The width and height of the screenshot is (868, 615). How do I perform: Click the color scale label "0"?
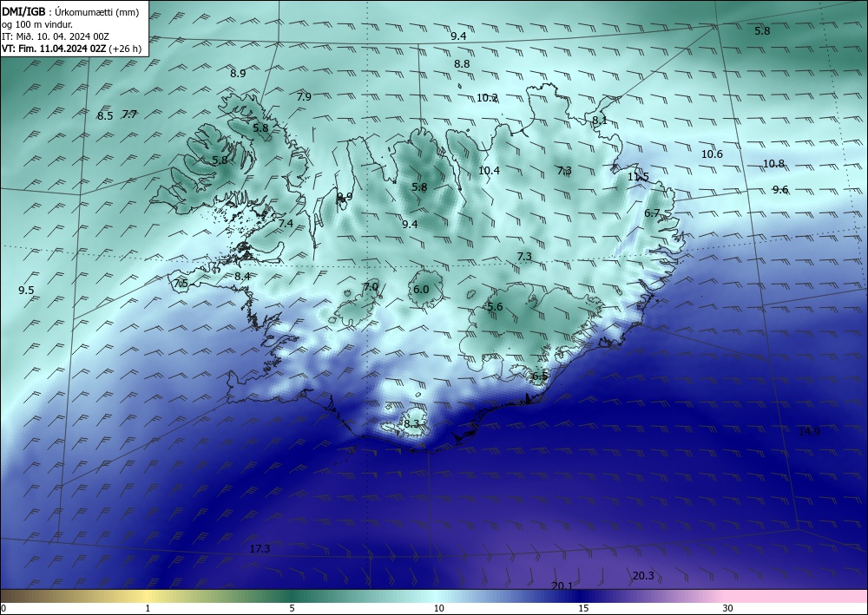point(3,608)
